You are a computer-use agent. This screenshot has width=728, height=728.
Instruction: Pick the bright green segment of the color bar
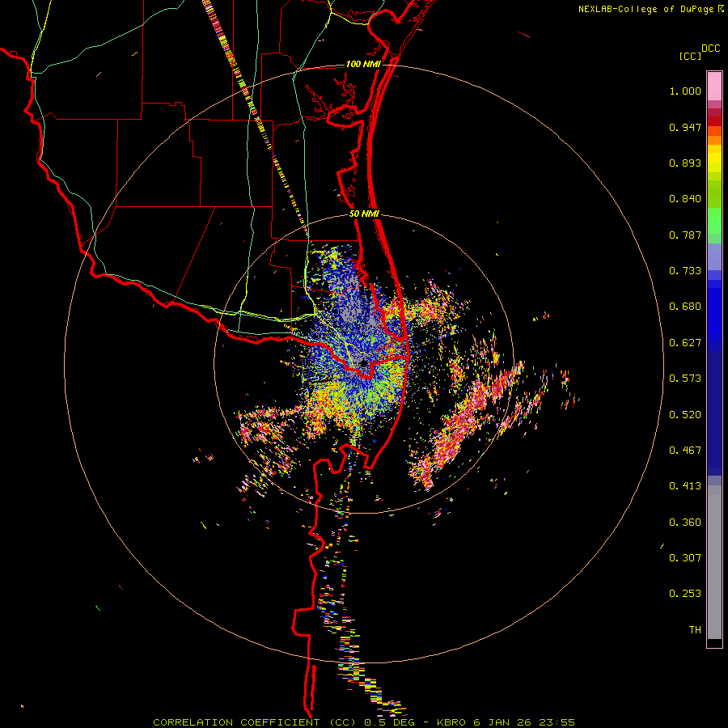(714, 221)
